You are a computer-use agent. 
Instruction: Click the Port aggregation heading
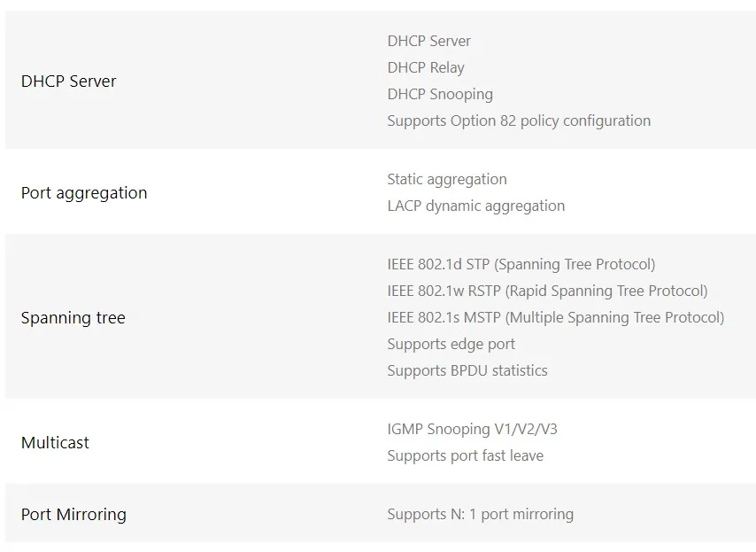(x=84, y=193)
